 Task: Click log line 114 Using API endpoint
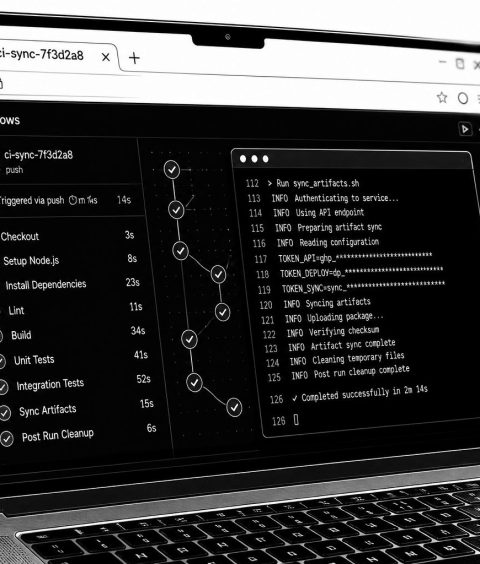pyautogui.click(x=307, y=213)
